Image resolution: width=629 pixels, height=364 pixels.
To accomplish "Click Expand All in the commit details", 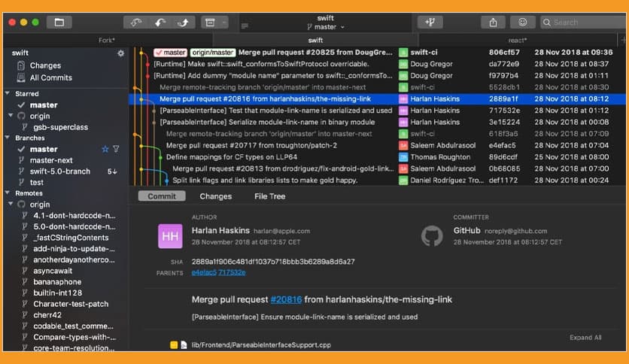I will 585,338.
